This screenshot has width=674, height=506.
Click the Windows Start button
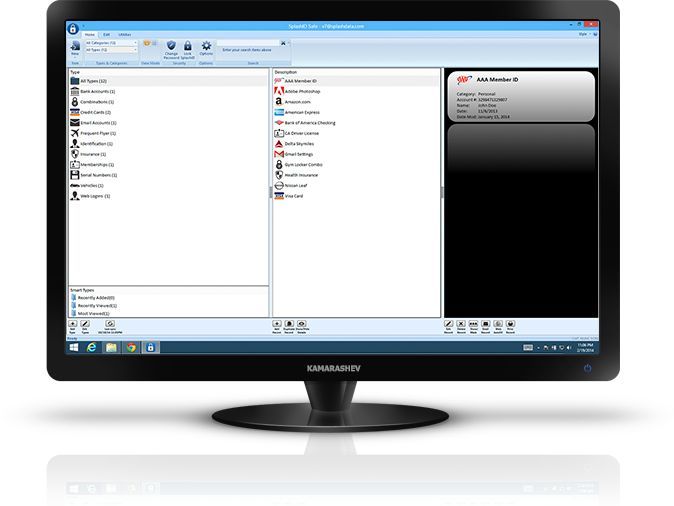73,347
